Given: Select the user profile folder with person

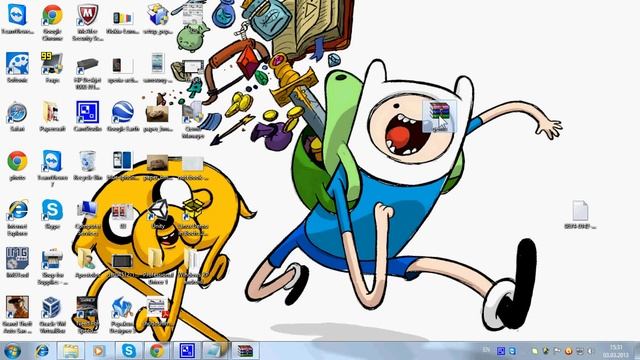Looking at the screenshot, I should point(87,259).
